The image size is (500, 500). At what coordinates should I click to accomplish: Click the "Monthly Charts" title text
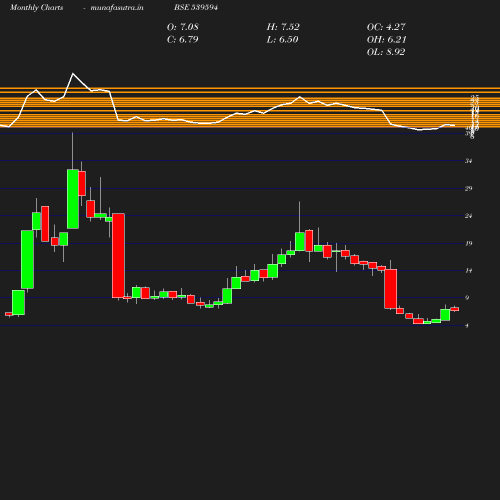tap(37, 7)
